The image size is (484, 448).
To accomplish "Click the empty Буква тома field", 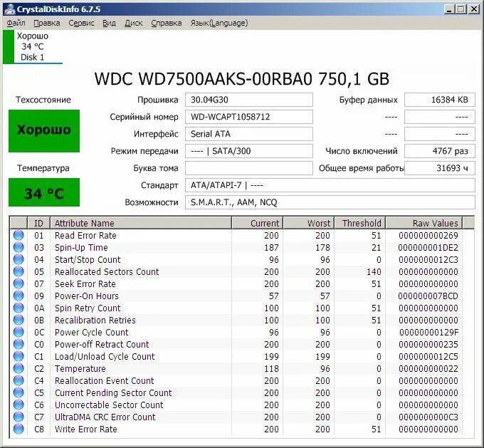I will tap(249, 168).
